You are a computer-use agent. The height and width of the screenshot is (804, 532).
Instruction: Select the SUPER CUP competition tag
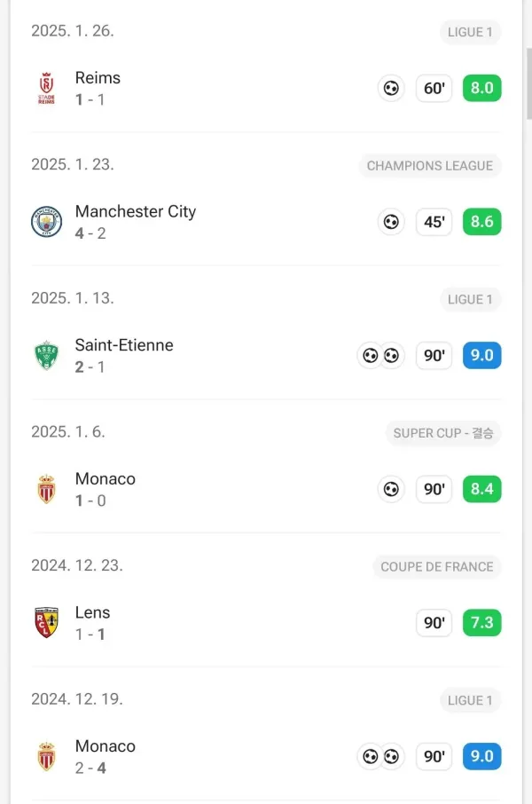click(444, 433)
